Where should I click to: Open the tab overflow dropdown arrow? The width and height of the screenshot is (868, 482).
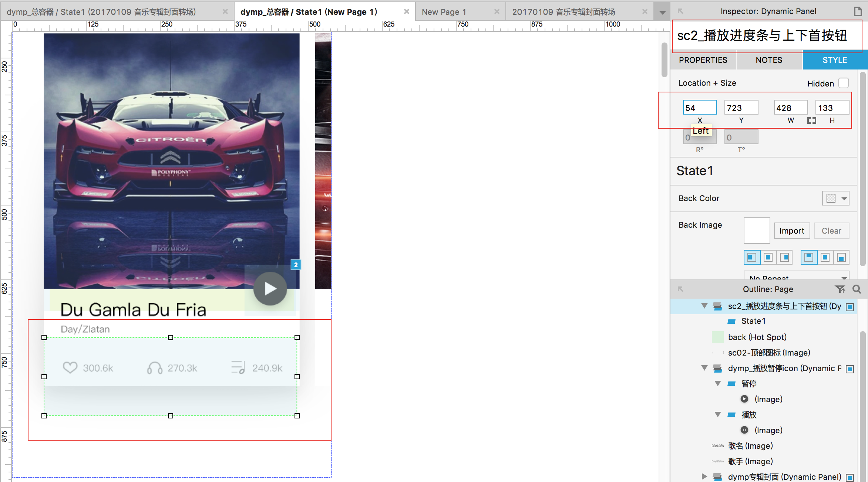[662, 12]
